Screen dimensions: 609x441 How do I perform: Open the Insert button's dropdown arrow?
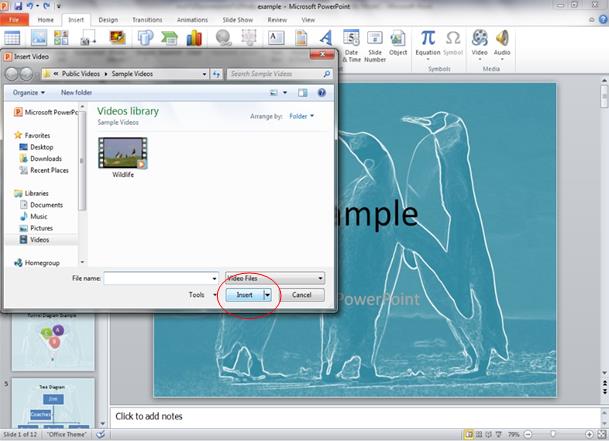pos(267,295)
